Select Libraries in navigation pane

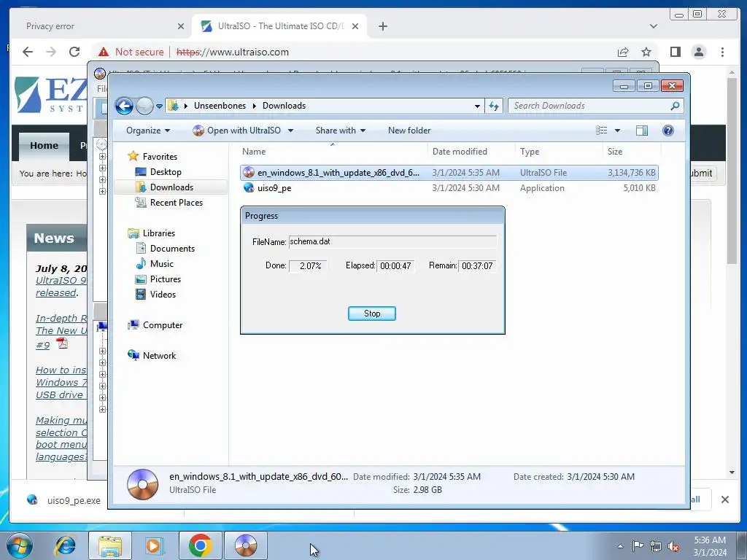(152, 233)
